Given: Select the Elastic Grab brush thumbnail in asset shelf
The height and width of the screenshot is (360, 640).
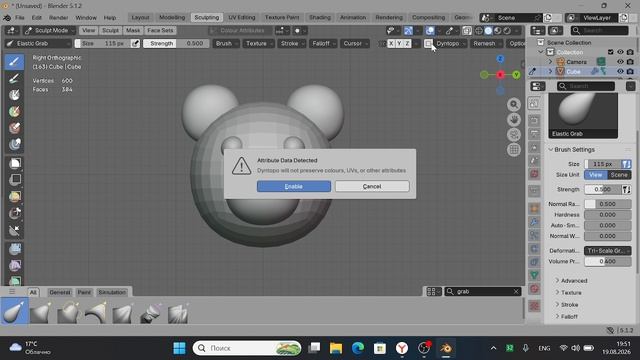Looking at the screenshot, I should tap(14, 312).
